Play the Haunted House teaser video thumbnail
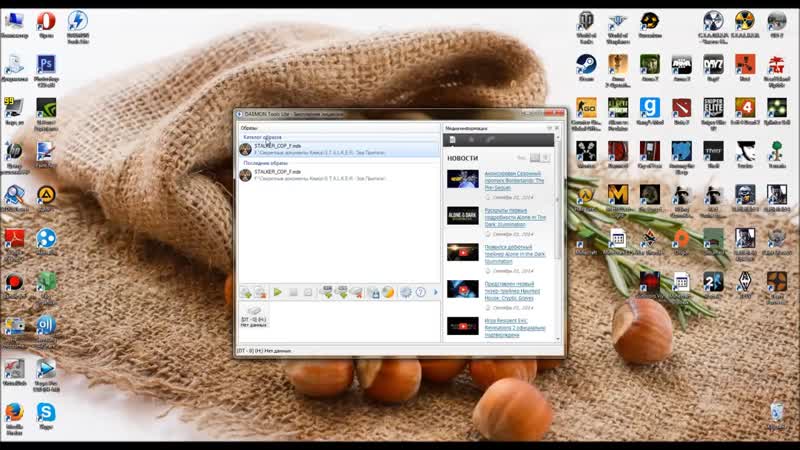Image resolution: width=800 pixels, height=450 pixels. (x=463, y=289)
